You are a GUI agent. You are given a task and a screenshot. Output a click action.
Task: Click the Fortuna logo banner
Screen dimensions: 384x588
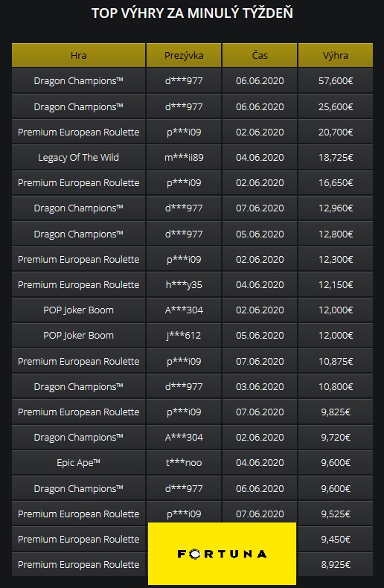222,553
